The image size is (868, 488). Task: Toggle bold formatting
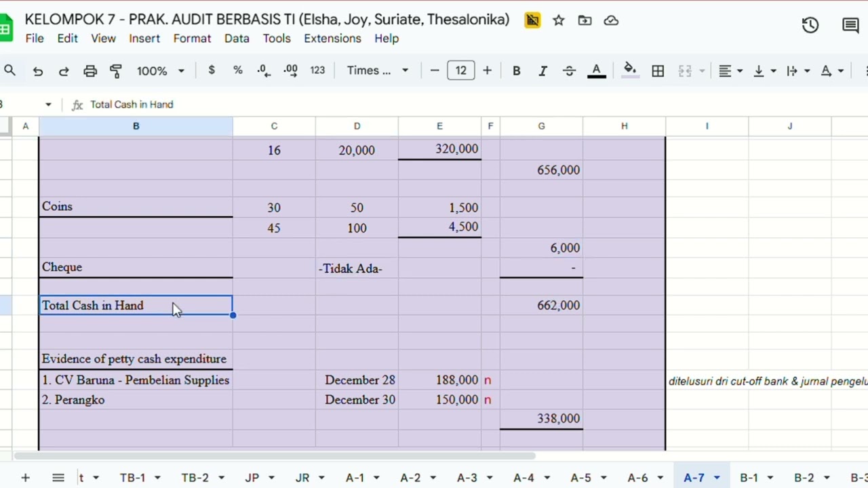click(x=516, y=70)
